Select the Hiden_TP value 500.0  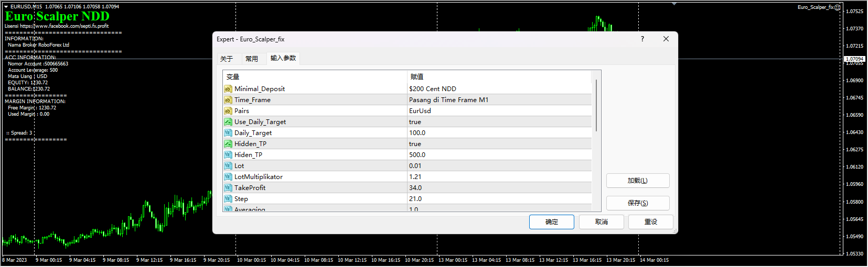[417, 155]
